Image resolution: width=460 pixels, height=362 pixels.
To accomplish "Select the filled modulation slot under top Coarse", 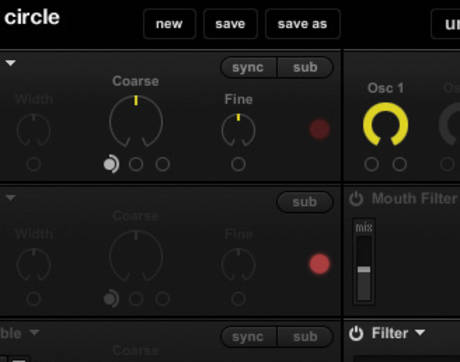I will [111, 164].
